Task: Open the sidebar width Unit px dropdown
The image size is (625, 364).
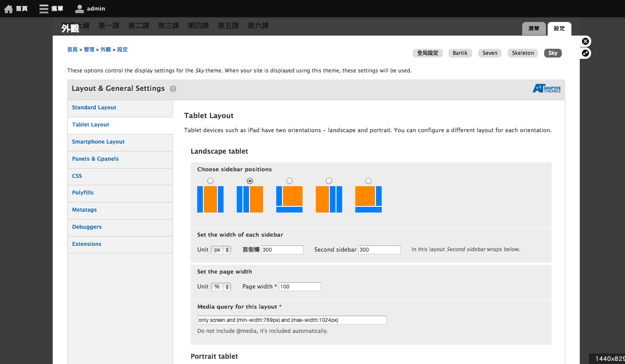Action: point(221,250)
